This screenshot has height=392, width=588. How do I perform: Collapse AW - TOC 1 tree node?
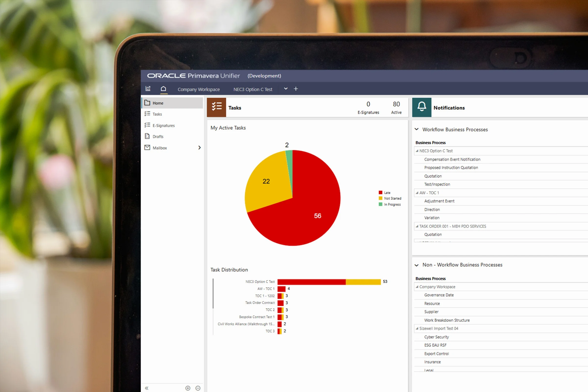click(417, 193)
